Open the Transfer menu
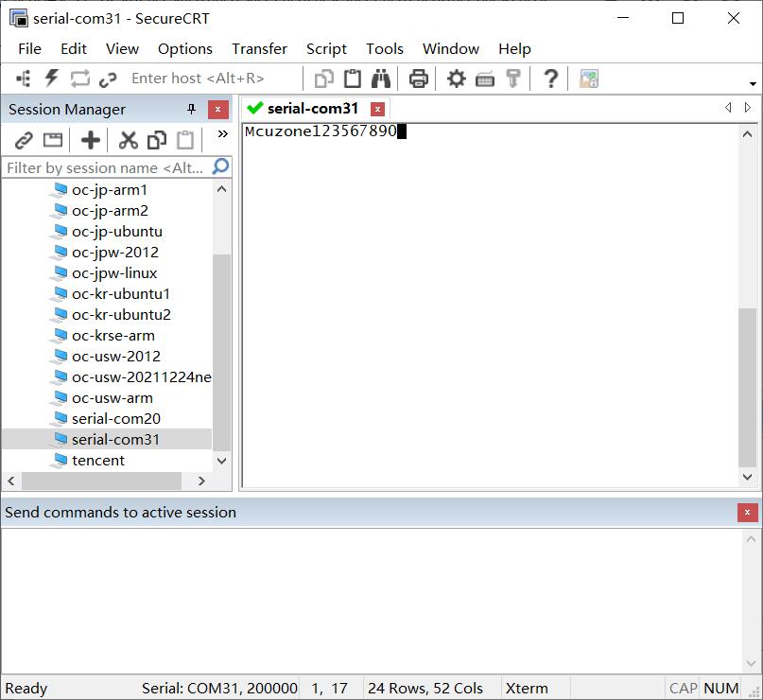This screenshot has height=700, width=763. [x=259, y=48]
